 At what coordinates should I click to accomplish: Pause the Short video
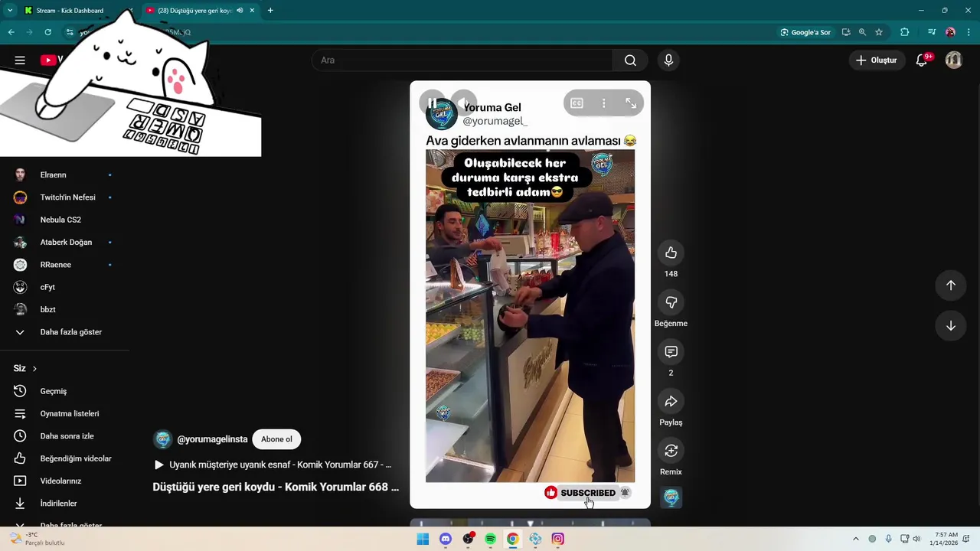click(432, 103)
